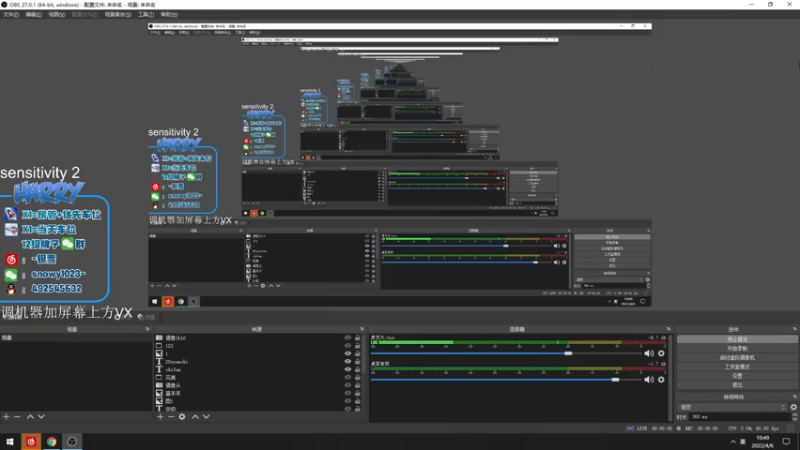Add a new source with the plus icon

pos(160,417)
